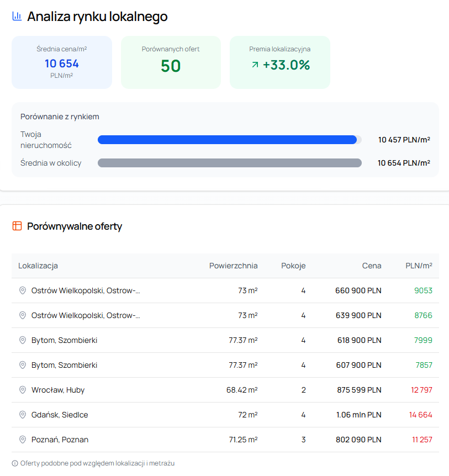449x476 pixels.
Task: Click the bar chart icon beside Analiza rynku lokalnego
Action: [17, 16]
